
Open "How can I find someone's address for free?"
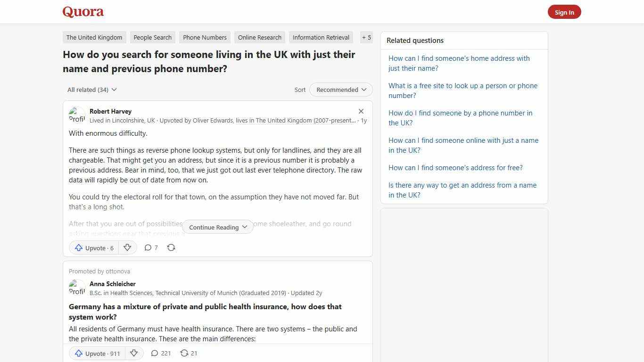coord(455,167)
